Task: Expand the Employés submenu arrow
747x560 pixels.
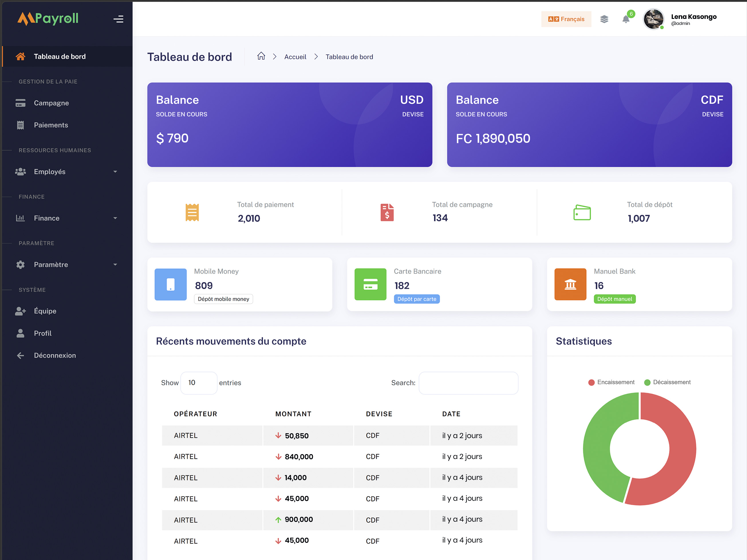Action: point(115,172)
